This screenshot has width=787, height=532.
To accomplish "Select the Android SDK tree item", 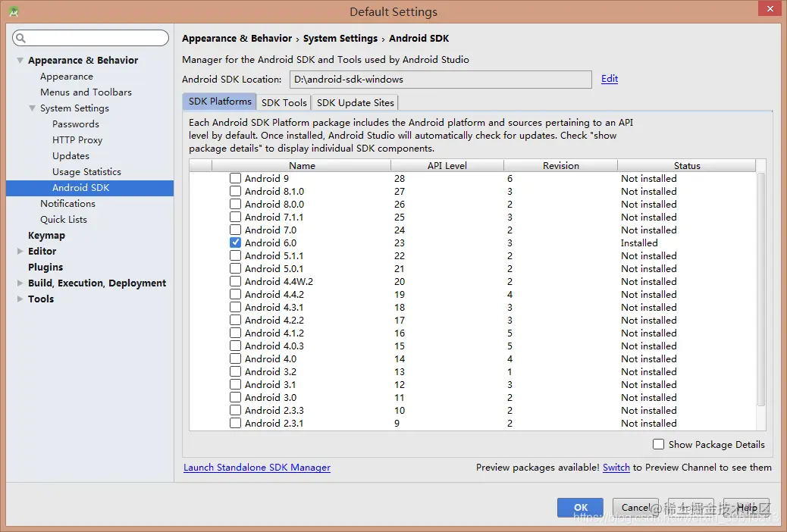I will (89, 188).
